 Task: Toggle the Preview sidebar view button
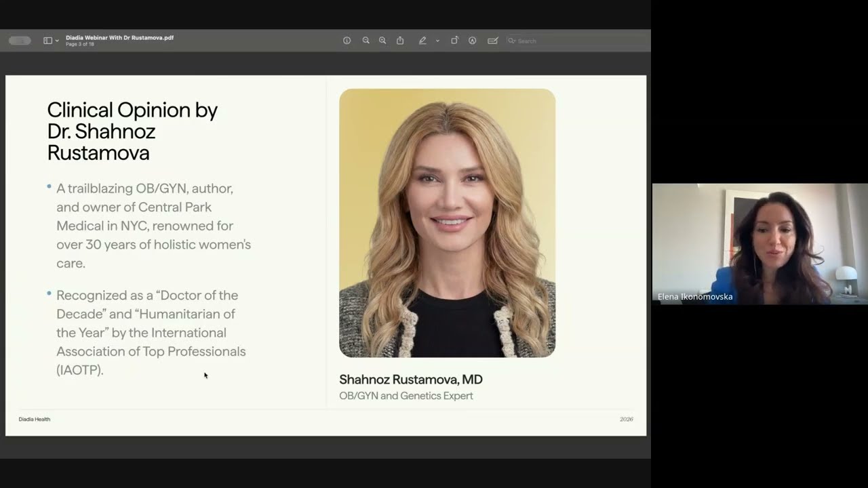(47, 41)
